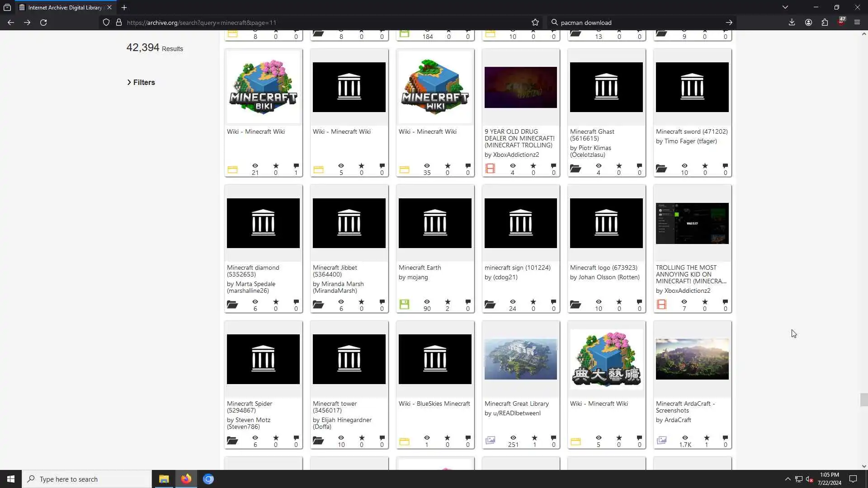Viewport: 868px width, 488px height.
Task: Expand the Filters section
Action: (141, 82)
